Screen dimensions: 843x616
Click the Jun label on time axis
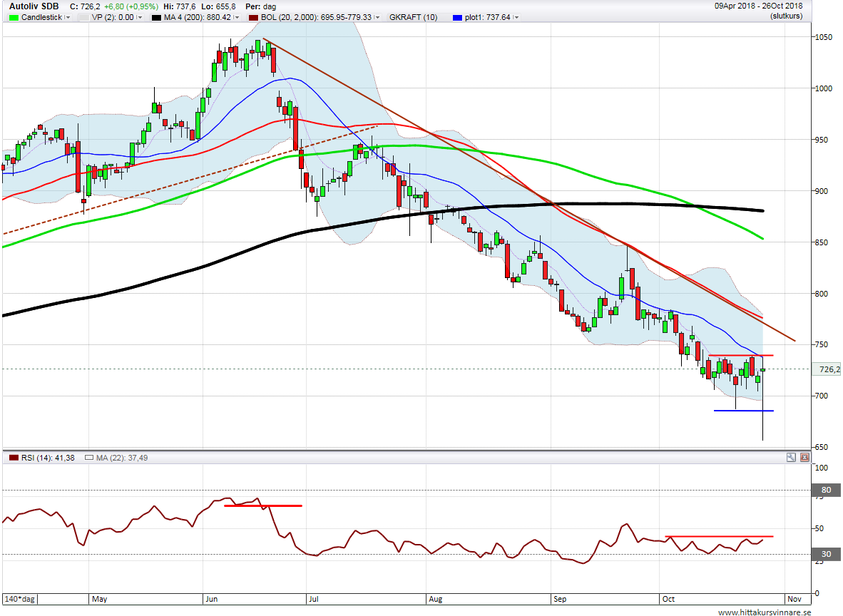click(x=211, y=599)
